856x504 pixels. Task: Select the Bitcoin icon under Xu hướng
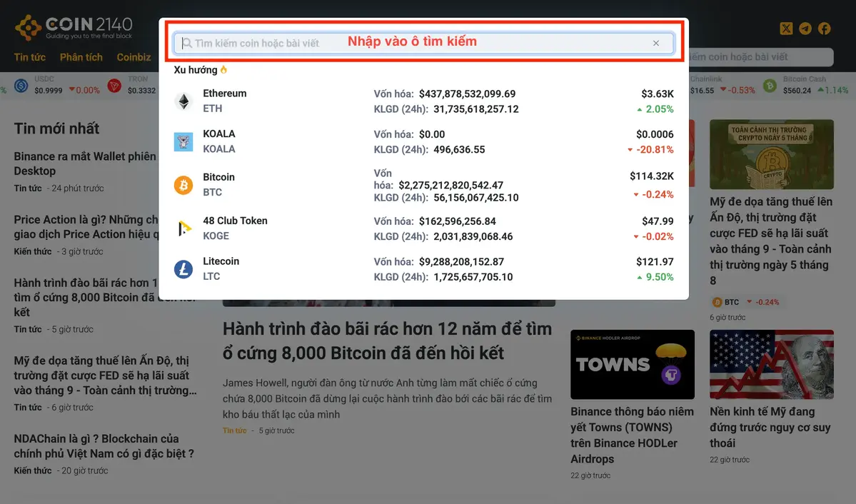(183, 184)
